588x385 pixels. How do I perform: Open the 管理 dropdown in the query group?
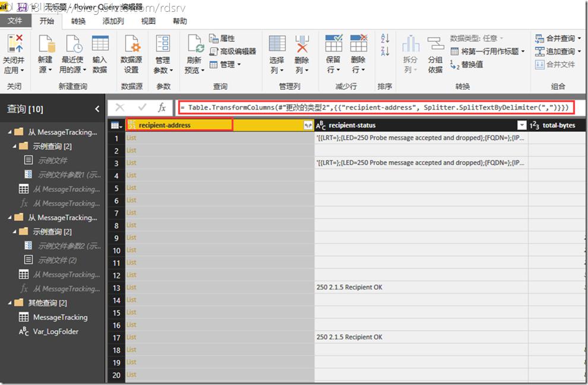225,65
